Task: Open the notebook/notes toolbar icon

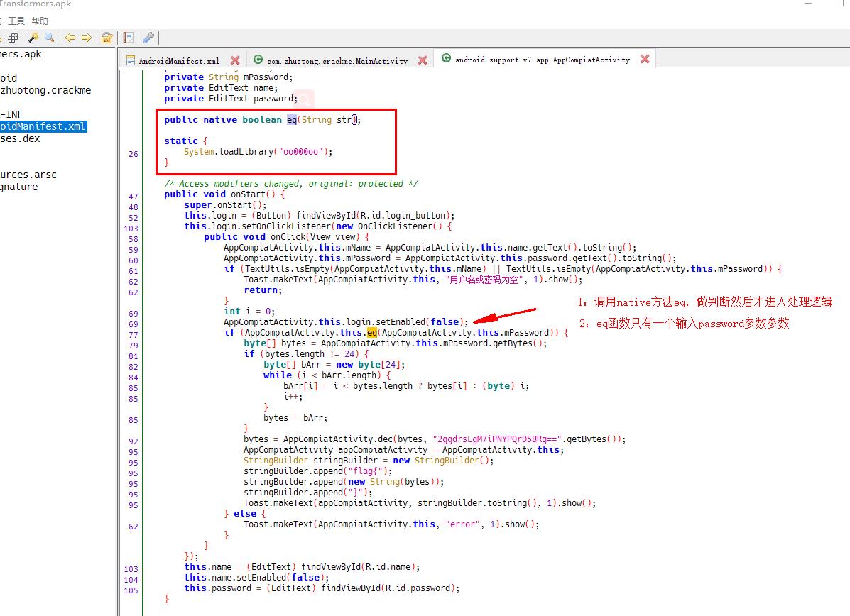Action: (129, 38)
